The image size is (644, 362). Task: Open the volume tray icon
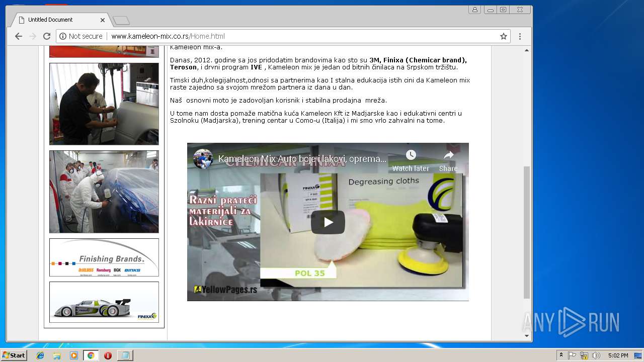coord(596,355)
